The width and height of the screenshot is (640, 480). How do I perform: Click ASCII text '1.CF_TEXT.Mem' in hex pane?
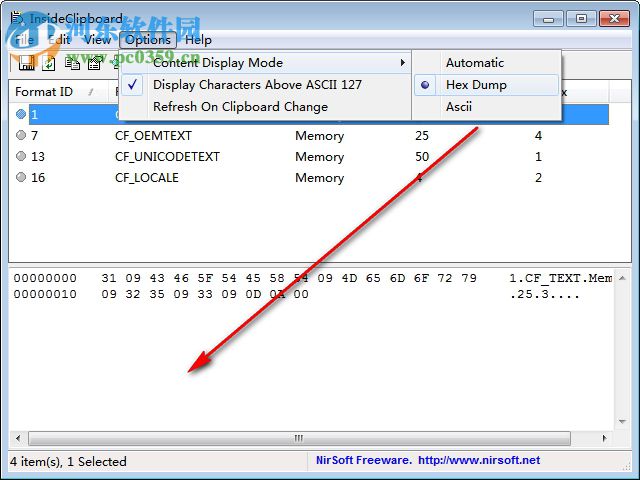560,278
